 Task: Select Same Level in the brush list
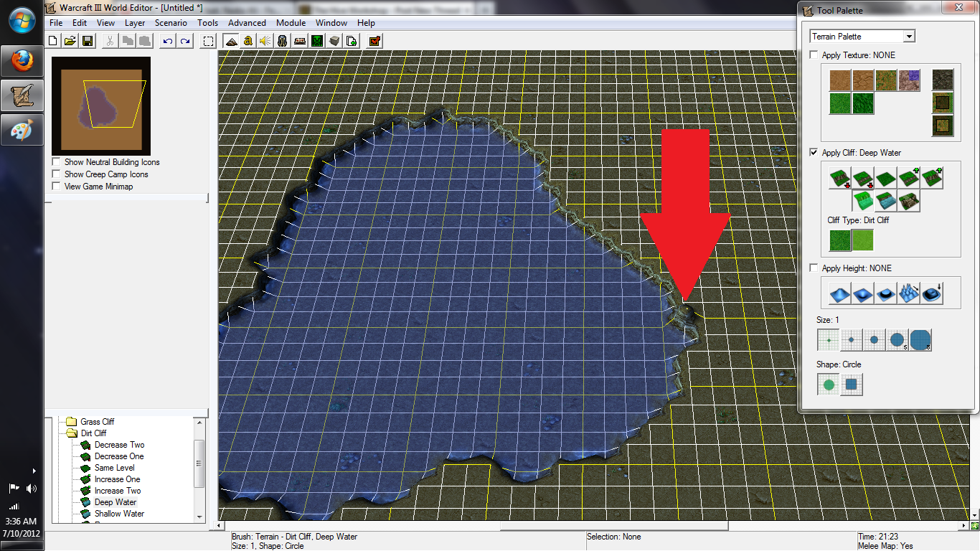(x=114, y=468)
